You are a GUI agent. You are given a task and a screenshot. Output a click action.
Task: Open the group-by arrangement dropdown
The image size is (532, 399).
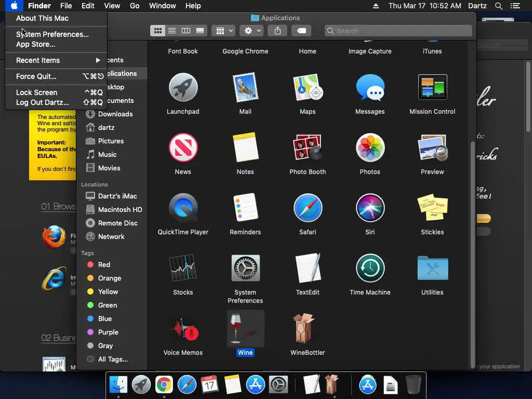click(223, 31)
